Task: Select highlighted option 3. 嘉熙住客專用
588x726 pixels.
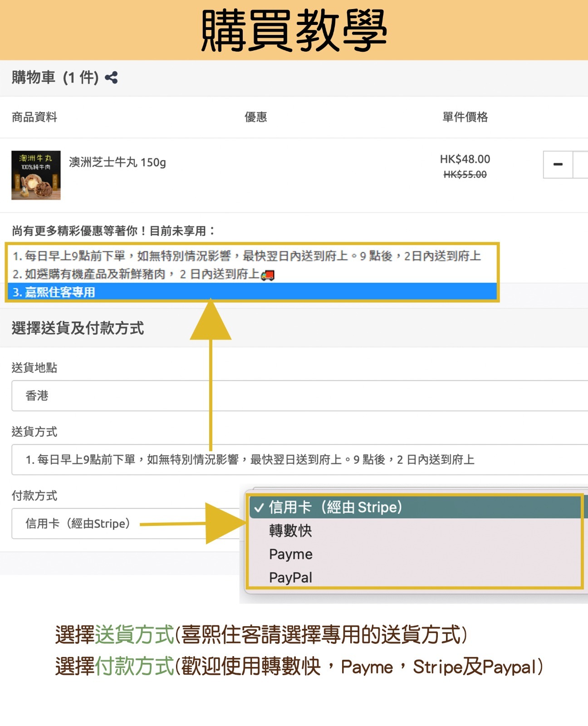Action: click(252, 292)
